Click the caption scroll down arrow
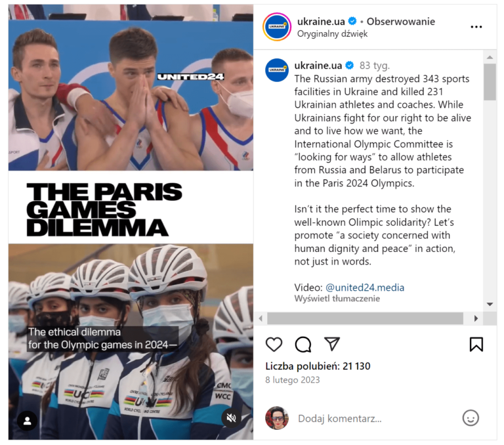504x445 pixels. [490, 304]
